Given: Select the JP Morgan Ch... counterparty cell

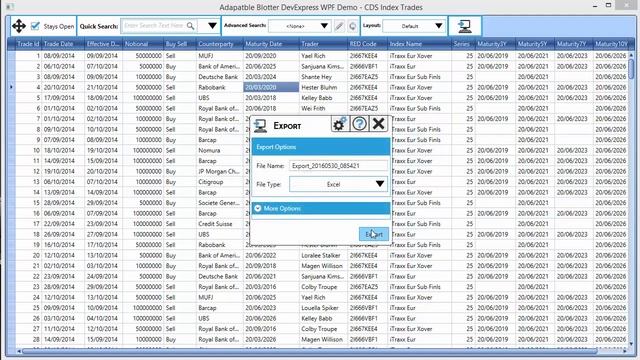Looking at the screenshot, I should coord(220,171).
